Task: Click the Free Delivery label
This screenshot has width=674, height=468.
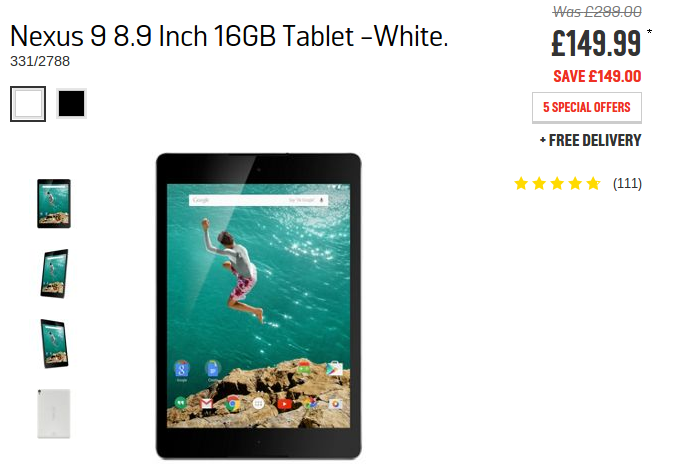Action: pos(591,140)
